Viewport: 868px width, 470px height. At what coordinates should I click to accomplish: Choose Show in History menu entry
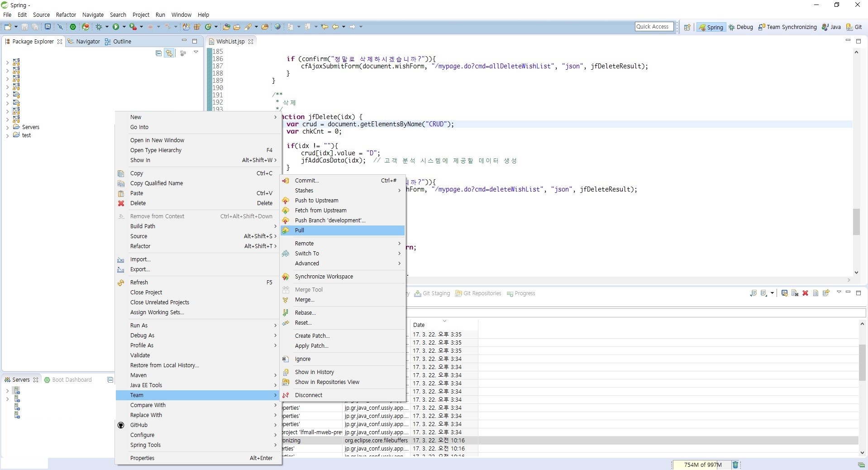click(x=342, y=372)
